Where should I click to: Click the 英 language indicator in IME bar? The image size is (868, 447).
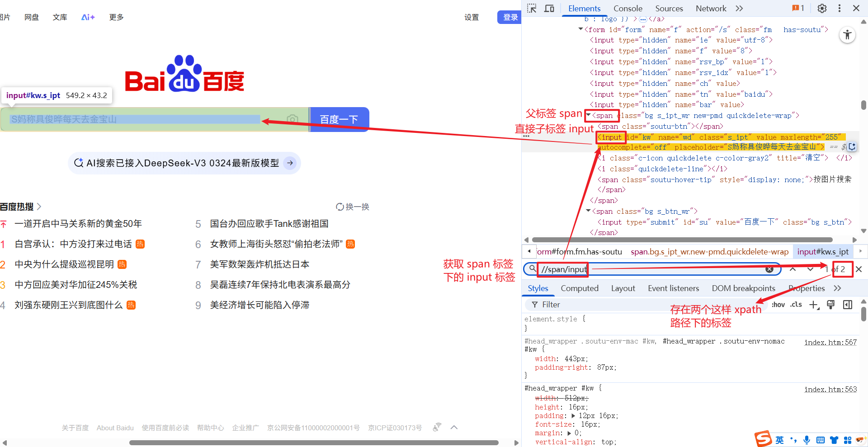click(x=780, y=440)
